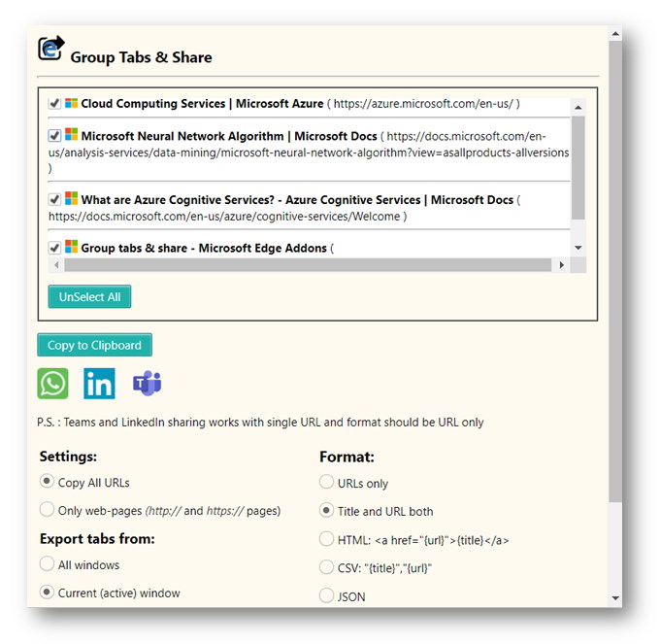The image size is (661, 644).
Task: Click the horizontal scrollbar left arrow
Action: pos(56,265)
